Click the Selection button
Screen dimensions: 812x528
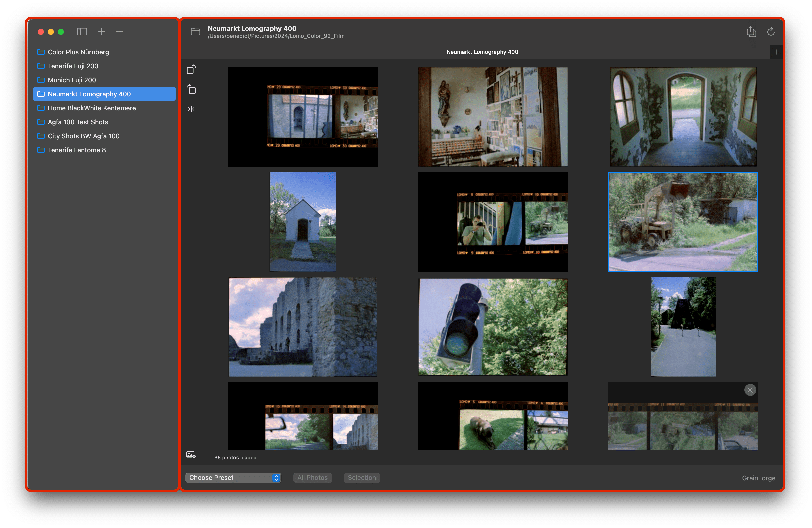click(x=362, y=477)
